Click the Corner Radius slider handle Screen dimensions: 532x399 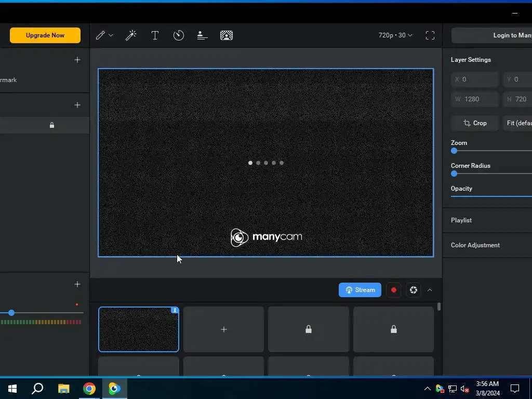[454, 174]
